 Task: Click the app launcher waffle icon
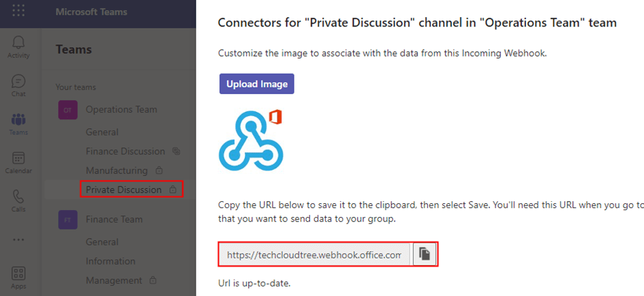[x=18, y=12]
